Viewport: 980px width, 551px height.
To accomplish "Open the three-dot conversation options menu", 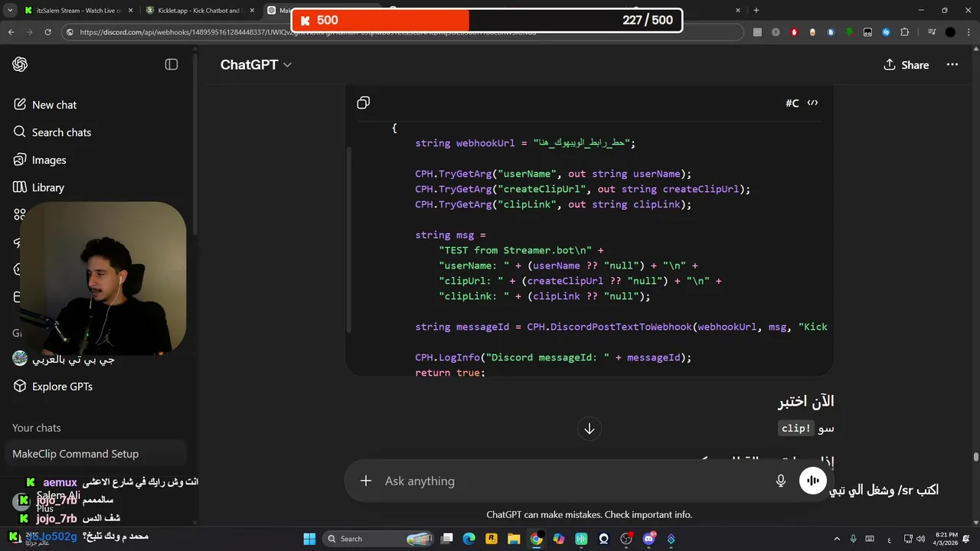I will click(952, 64).
